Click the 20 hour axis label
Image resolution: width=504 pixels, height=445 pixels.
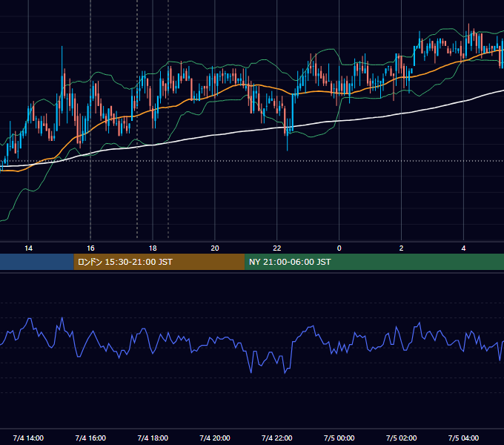tap(215, 248)
